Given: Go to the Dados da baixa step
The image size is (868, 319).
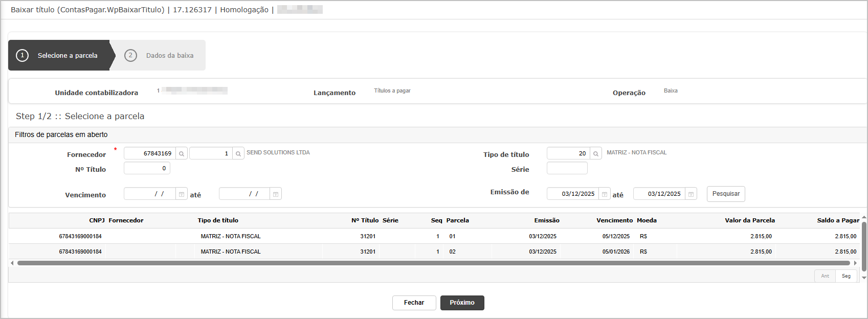Looking at the screenshot, I should [160, 55].
